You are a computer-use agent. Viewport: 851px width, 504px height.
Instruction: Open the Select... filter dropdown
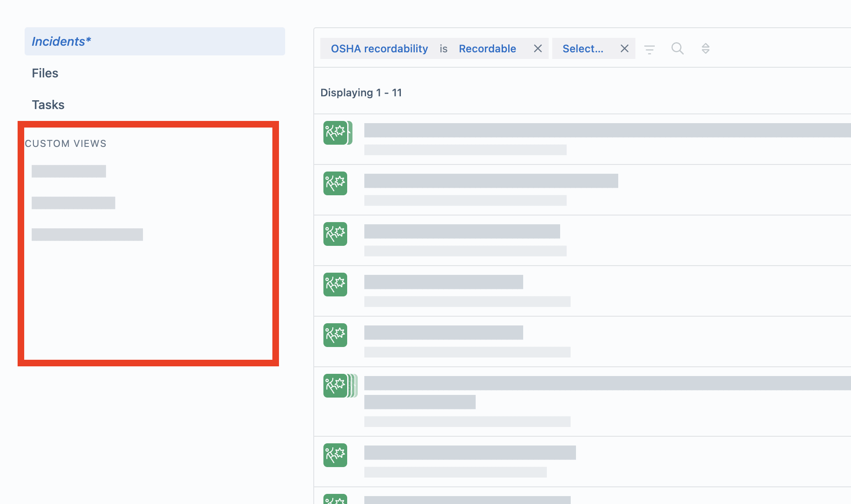click(583, 48)
